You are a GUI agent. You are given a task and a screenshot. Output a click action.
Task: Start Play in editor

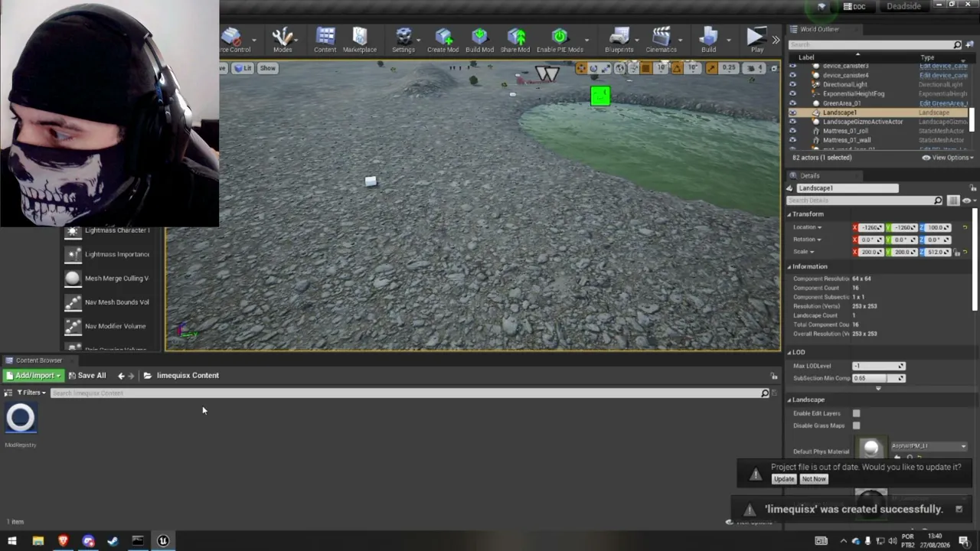coord(756,40)
